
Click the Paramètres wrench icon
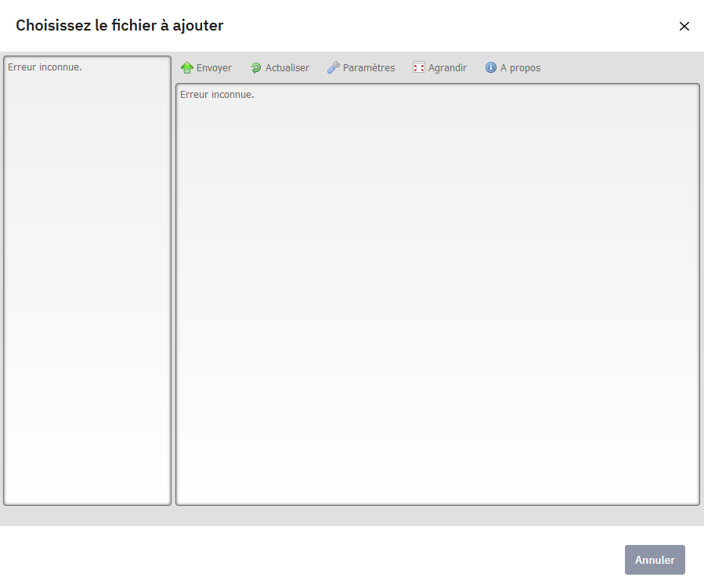coord(333,68)
